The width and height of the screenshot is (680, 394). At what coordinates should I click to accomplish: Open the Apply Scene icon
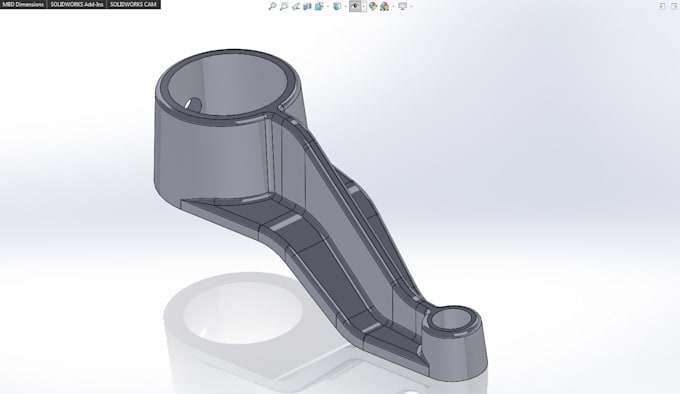click(x=384, y=6)
